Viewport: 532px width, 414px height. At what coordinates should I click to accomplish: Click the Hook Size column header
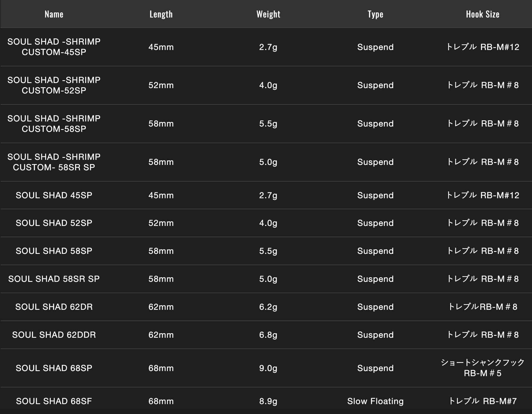coord(482,14)
